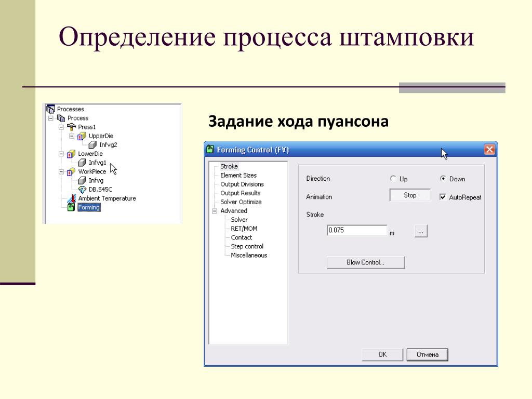Click the Infvg1 cube icon
Screen dimensions: 532x399
(82, 163)
